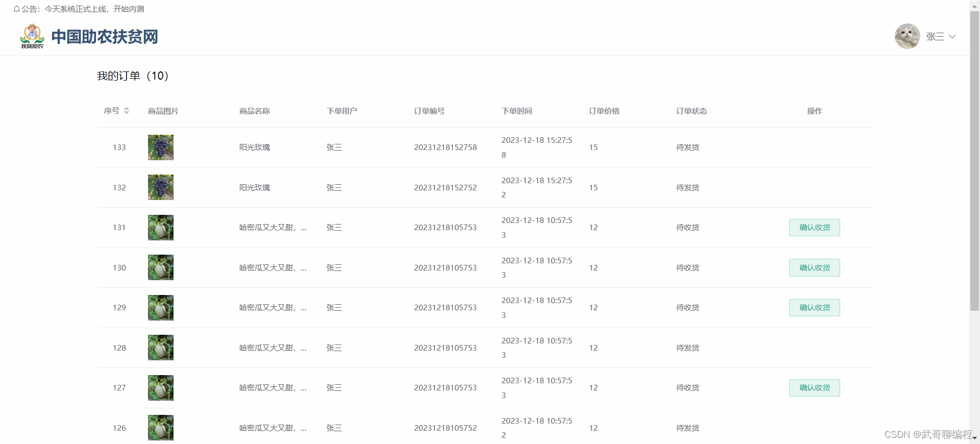Open melon image of order 129
Image resolution: width=980 pixels, height=444 pixels.
point(161,308)
